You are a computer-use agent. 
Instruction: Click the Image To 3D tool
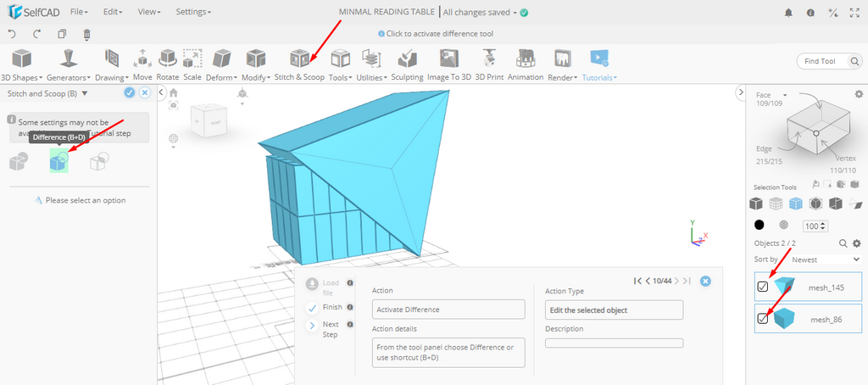(448, 64)
